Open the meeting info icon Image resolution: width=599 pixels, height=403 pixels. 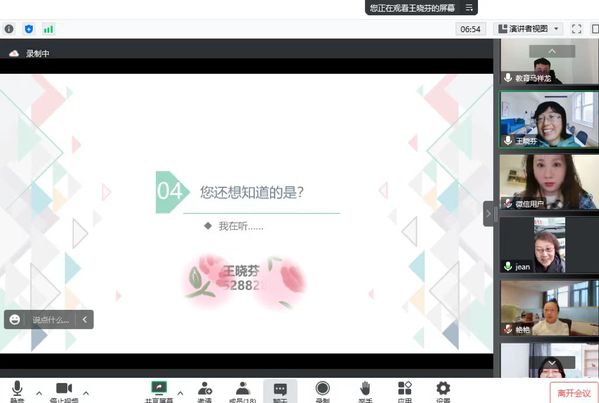tap(9, 29)
